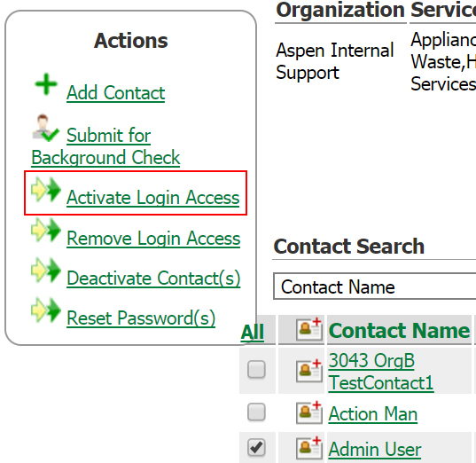Click the arrows icon beside Remove Login Access

46,230
